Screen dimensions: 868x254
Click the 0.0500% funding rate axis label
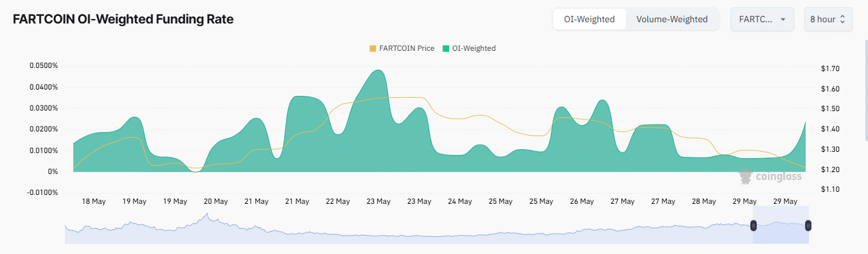44,66
